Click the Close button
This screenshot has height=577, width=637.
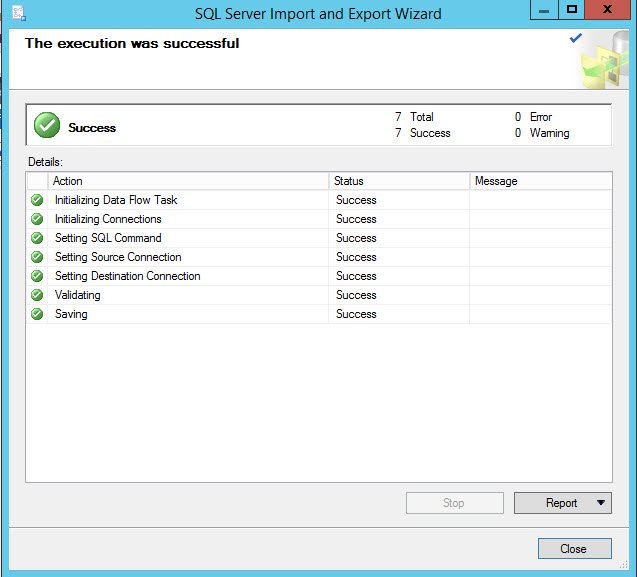coord(575,549)
